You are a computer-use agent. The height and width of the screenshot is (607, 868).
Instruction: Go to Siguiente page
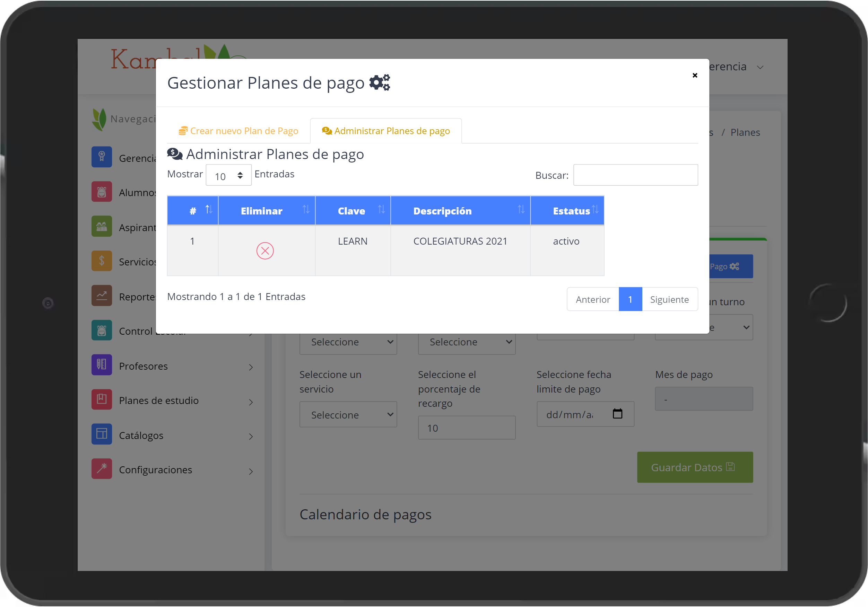[669, 299]
